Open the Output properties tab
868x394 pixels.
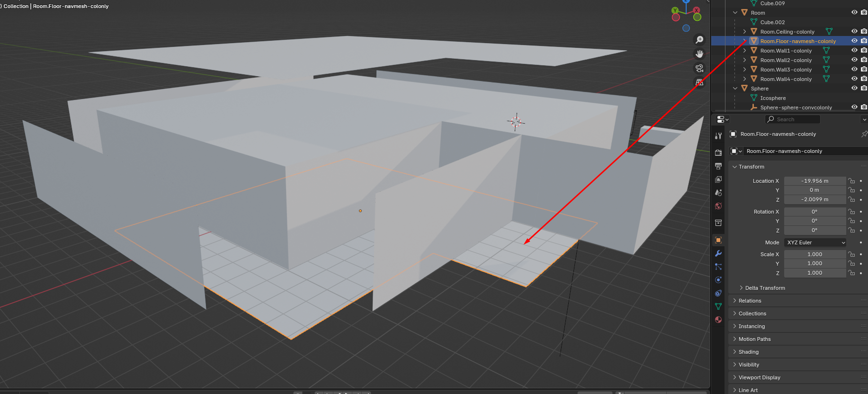tap(718, 166)
